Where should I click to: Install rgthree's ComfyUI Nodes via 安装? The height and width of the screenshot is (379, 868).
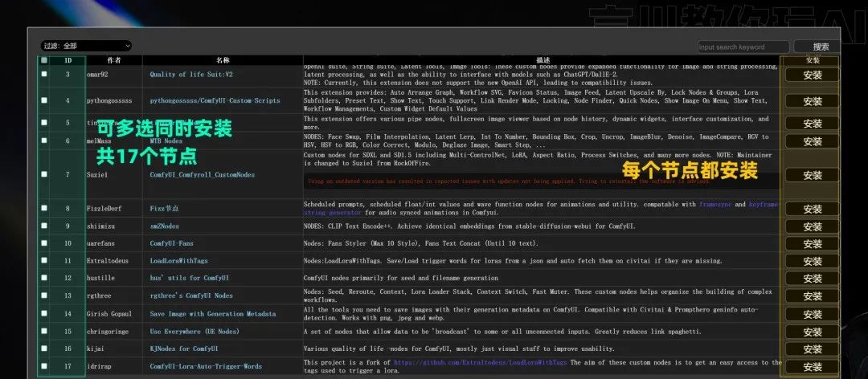(812, 296)
